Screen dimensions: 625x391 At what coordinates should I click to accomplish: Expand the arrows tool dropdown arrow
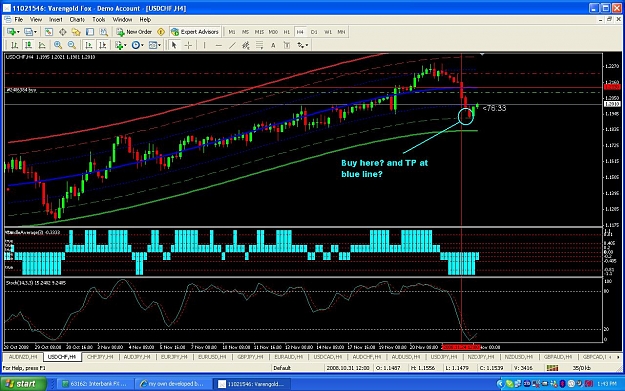[307, 45]
